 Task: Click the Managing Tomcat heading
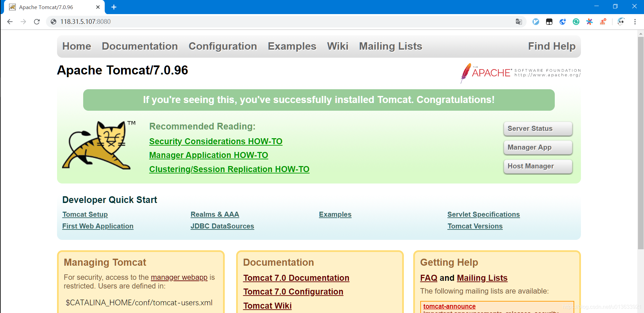pos(105,262)
